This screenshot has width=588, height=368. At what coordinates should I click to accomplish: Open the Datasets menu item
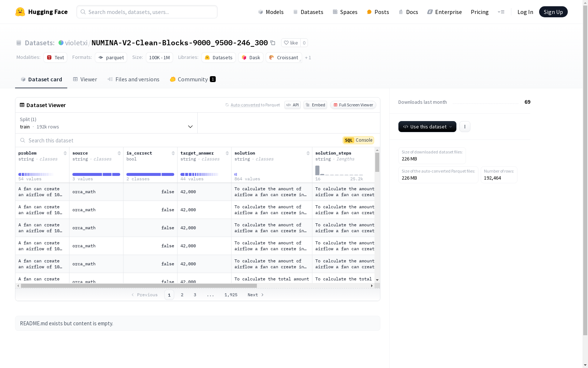click(308, 12)
